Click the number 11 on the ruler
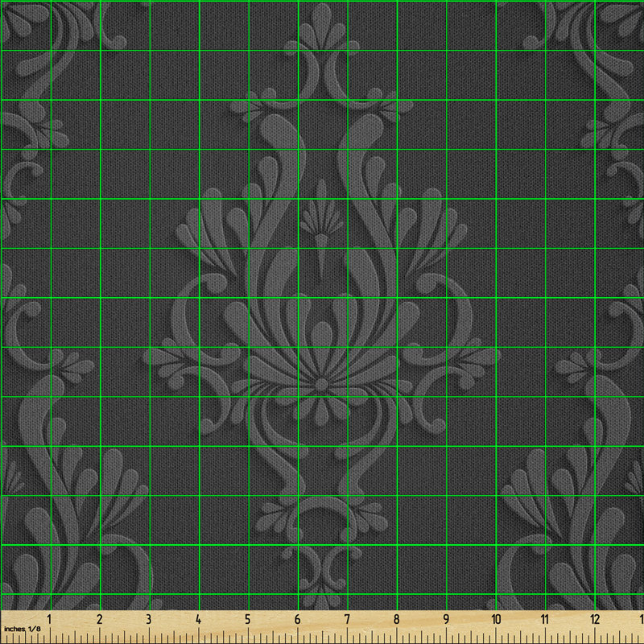Viewport: 644px width, 644px height. [545, 619]
